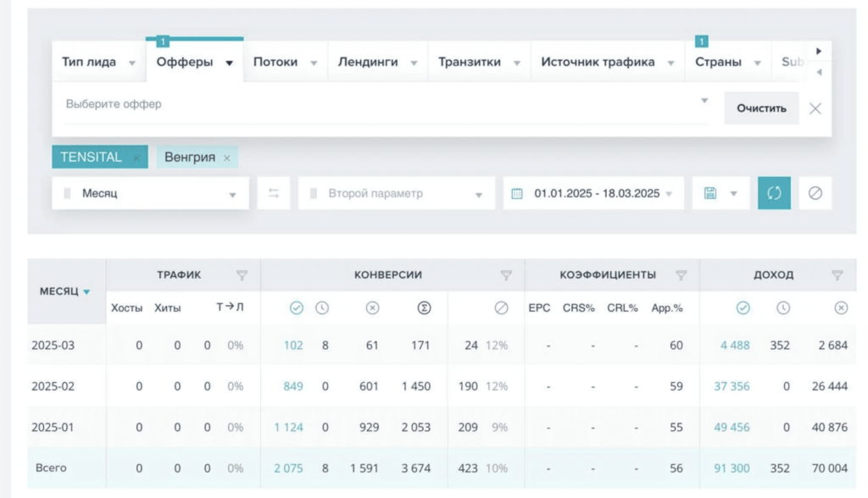Viewport: 868px width, 498px height.
Task: Click the rejected conversions X icon
Action: click(373, 307)
